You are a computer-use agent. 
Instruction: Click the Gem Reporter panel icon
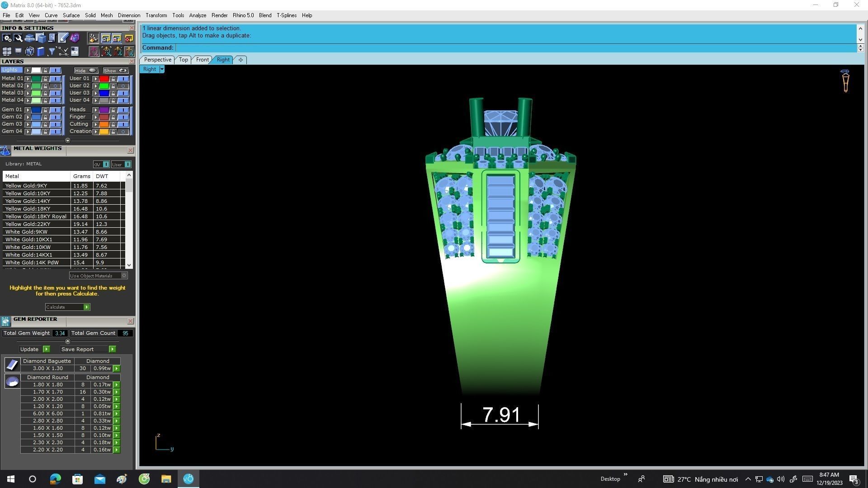click(5, 321)
